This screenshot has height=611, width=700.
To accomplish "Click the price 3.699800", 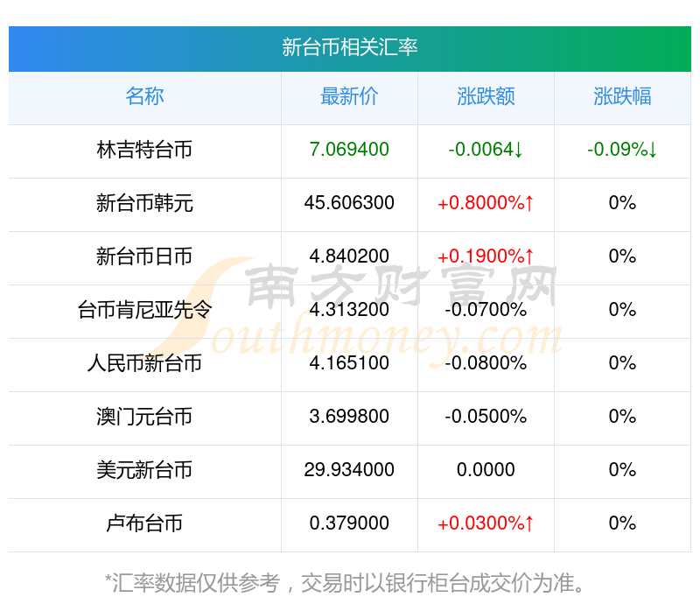I will pos(349,417).
